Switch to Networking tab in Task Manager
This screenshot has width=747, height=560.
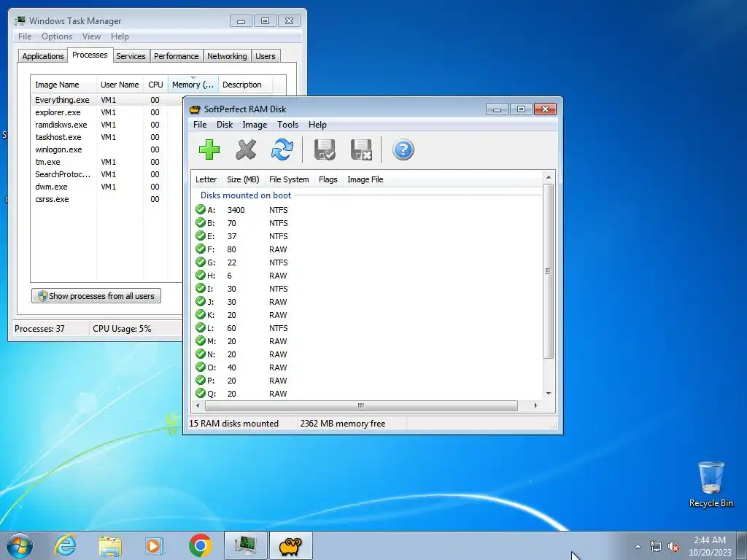coord(227,56)
